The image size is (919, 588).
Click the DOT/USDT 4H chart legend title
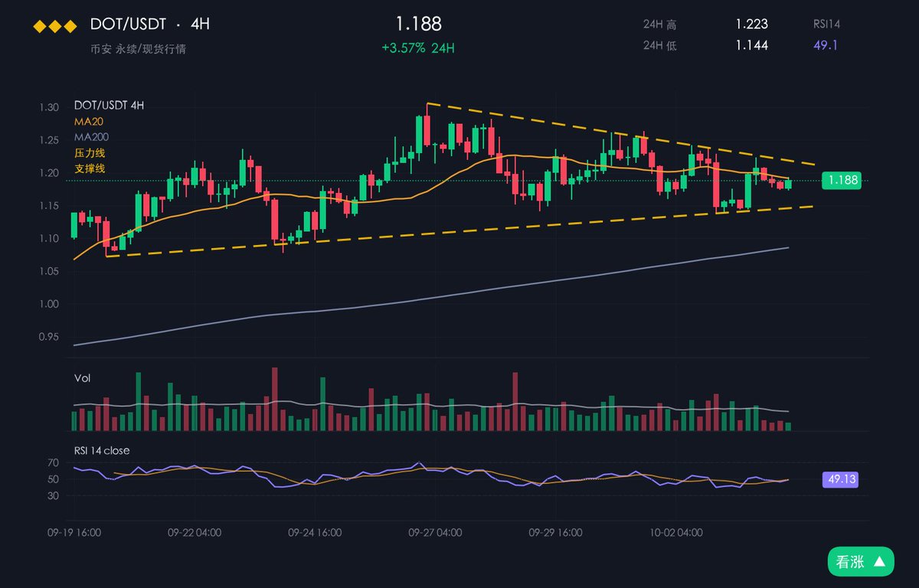click(x=110, y=105)
